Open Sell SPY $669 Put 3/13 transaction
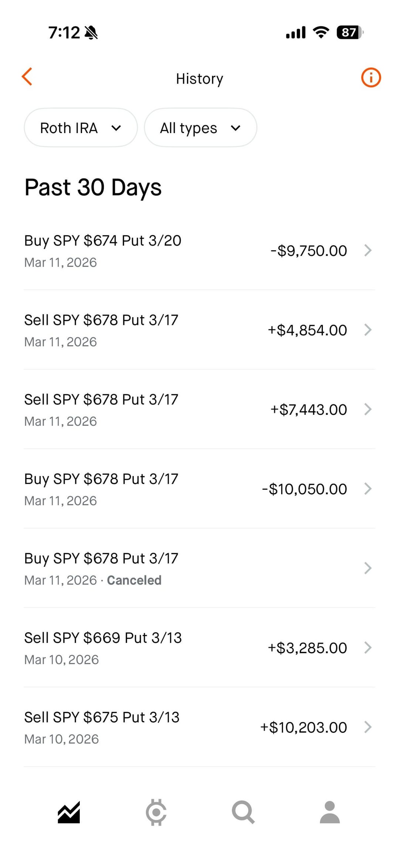Screen dimensions: 399x868 coord(103,648)
